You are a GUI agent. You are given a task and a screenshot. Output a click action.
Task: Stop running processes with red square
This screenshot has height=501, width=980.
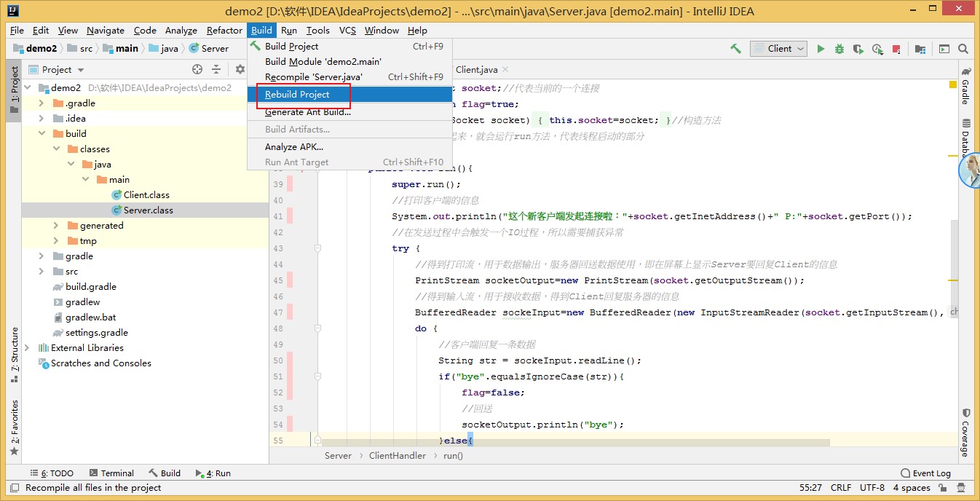[897, 49]
